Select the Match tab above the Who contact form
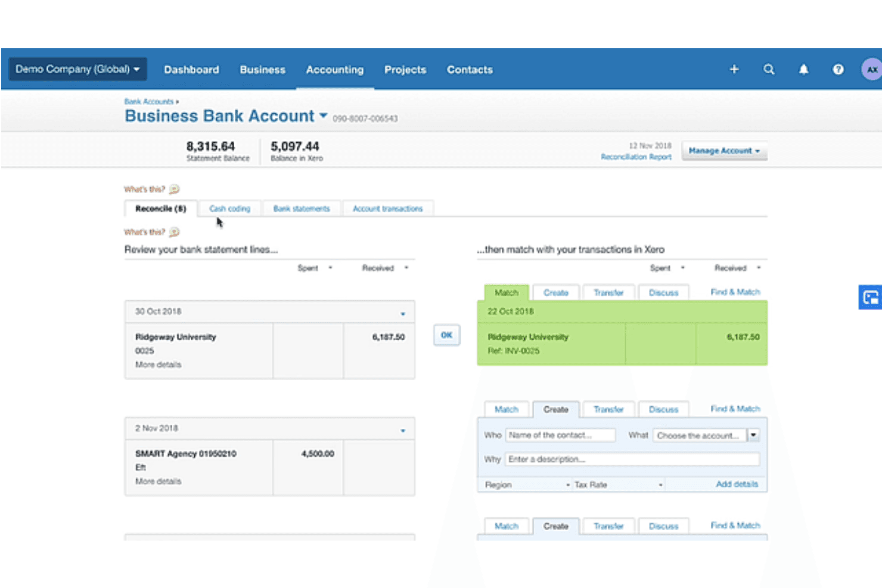The width and height of the screenshot is (882, 588). [507, 409]
